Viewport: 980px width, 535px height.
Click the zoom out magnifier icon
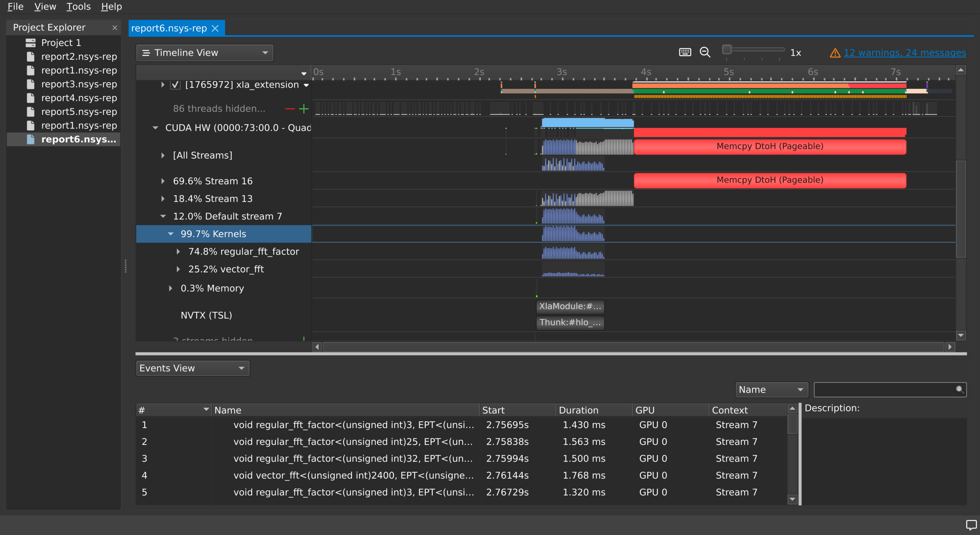click(x=705, y=52)
